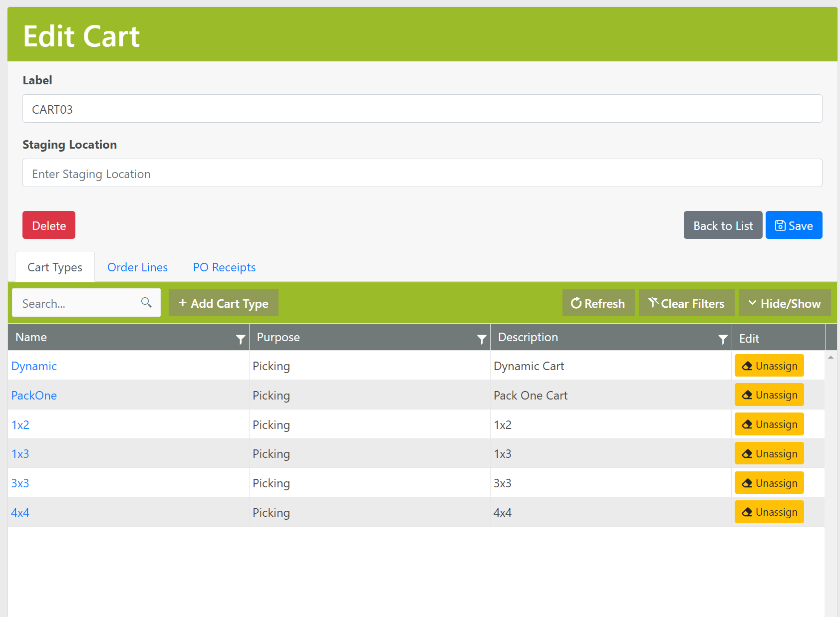Click the Picking cell in the 4x4 row

click(370, 512)
